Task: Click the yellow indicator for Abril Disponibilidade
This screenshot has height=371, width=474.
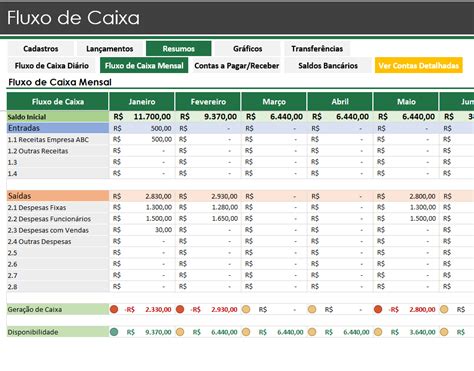Action: click(312, 332)
